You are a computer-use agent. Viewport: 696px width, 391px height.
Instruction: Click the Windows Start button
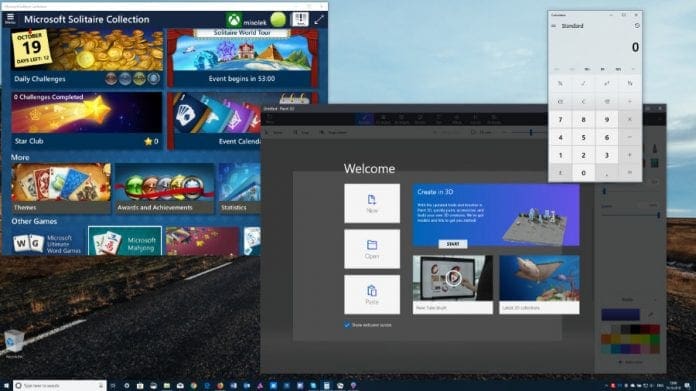pos(6,386)
